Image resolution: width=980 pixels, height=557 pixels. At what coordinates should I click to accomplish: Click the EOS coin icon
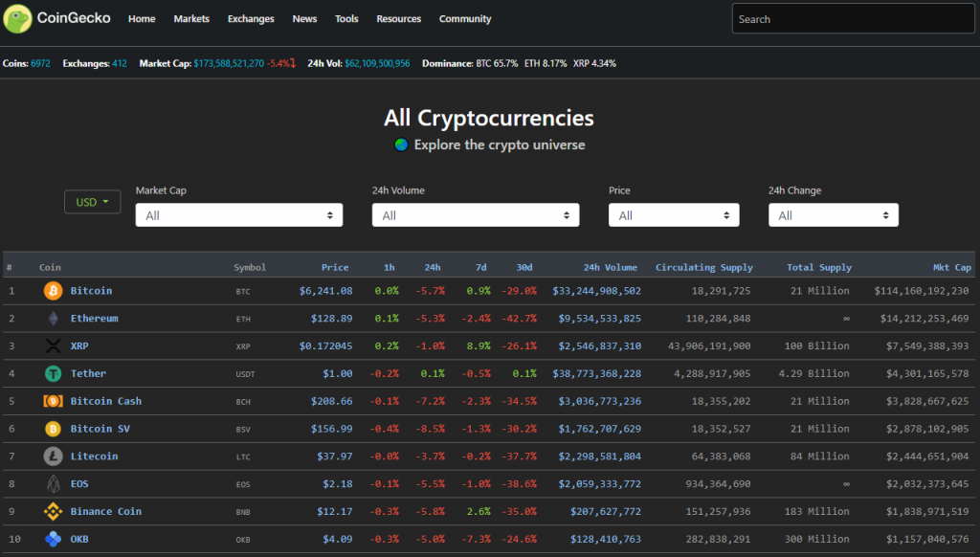pos(53,484)
